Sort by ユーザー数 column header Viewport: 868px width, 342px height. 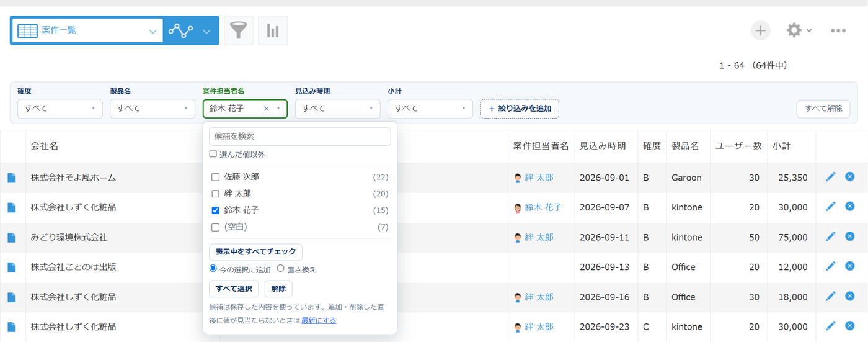click(x=738, y=146)
